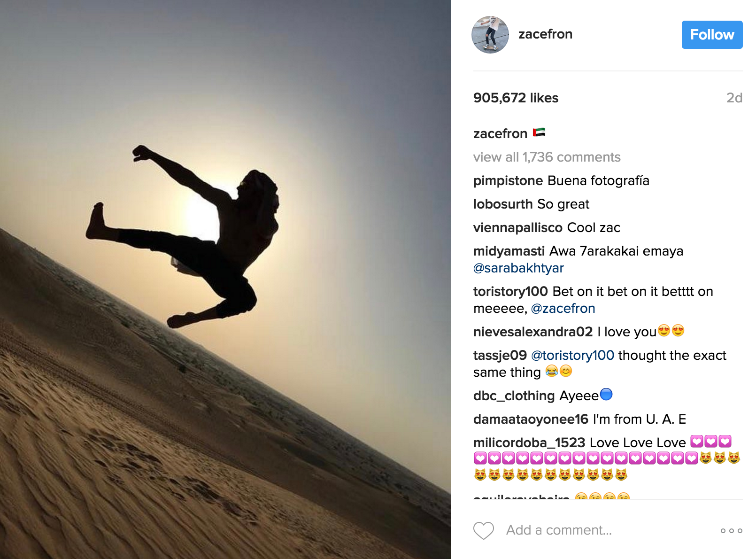Click the Add a comment field

click(x=559, y=530)
